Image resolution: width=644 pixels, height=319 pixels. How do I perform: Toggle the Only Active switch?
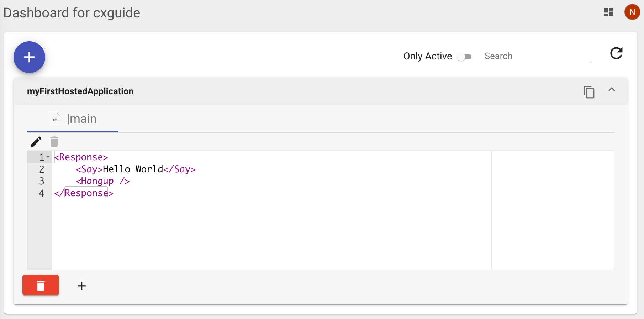464,57
